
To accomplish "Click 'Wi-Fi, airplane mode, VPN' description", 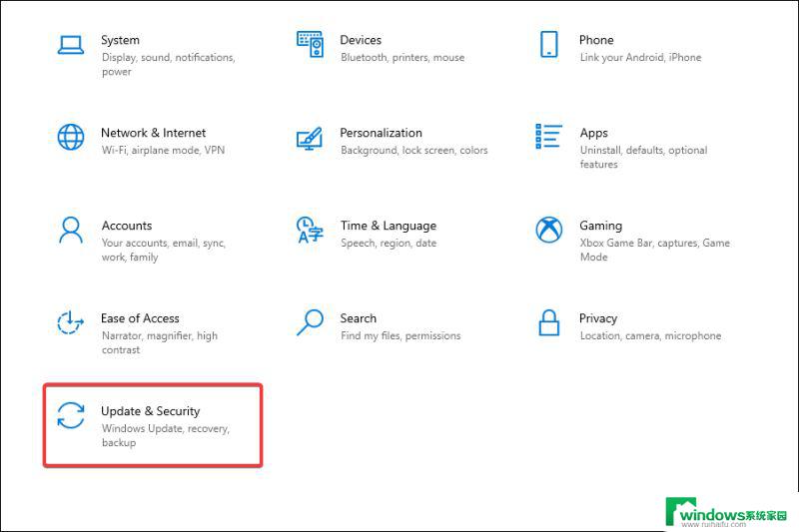I will 163,150.
